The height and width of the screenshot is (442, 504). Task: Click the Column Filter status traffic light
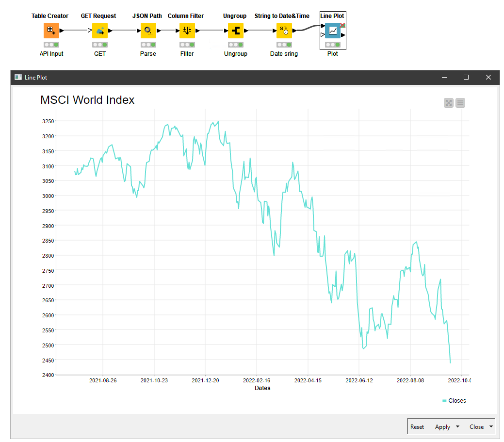(187, 45)
